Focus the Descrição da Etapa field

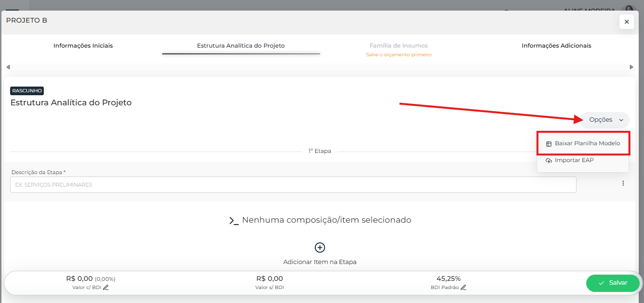[293, 185]
